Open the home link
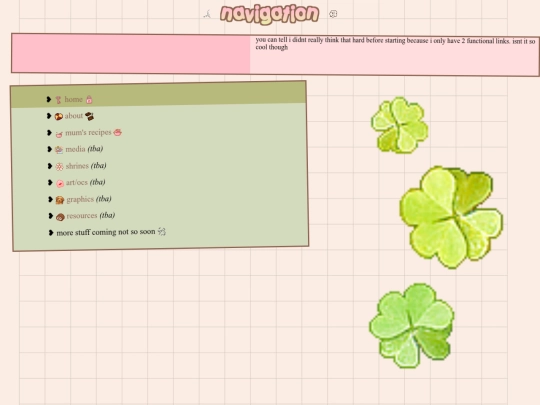 click(x=73, y=100)
